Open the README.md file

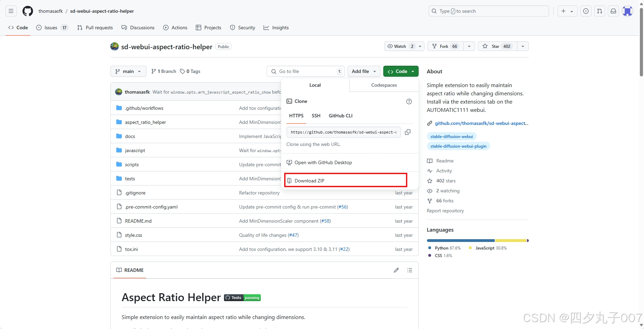point(138,221)
